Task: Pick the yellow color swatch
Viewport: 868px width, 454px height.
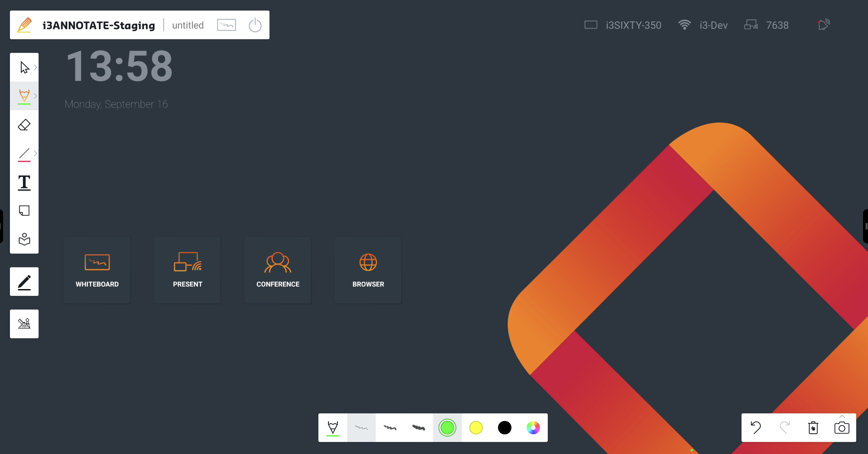Action: (476, 428)
